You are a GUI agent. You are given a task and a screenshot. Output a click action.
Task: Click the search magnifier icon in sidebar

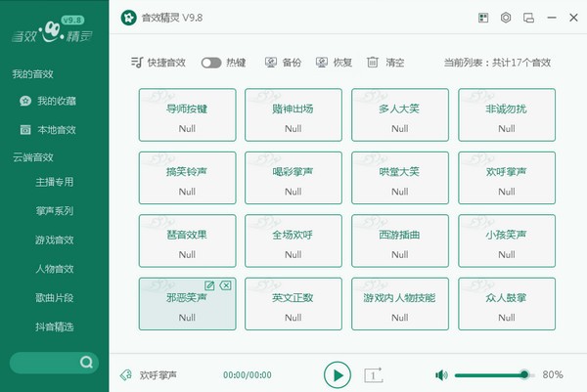86,362
